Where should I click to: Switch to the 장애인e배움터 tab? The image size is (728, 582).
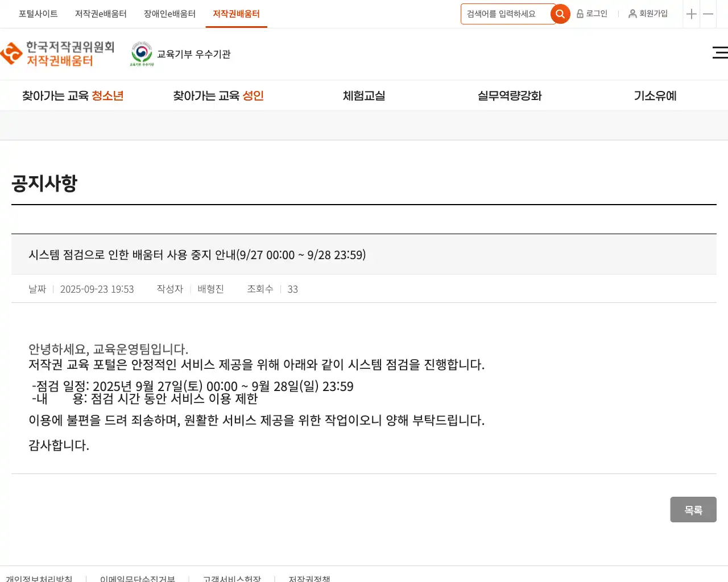pos(169,14)
